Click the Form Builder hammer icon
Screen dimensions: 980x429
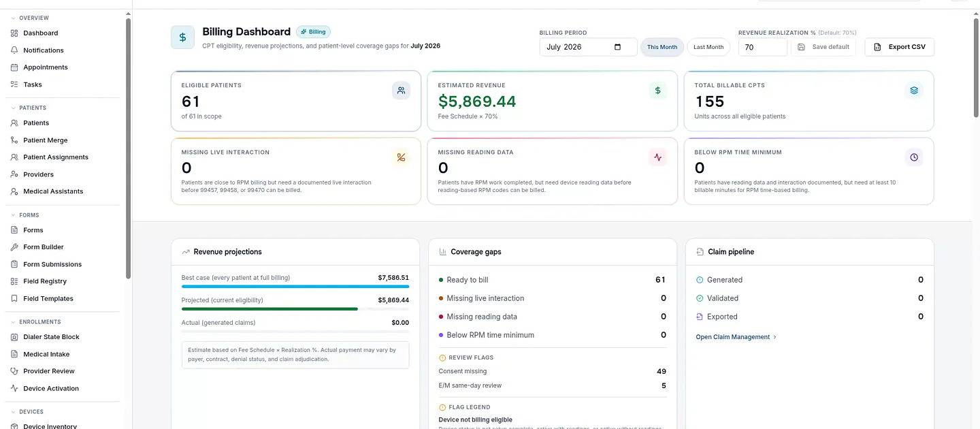click(14, 247)
